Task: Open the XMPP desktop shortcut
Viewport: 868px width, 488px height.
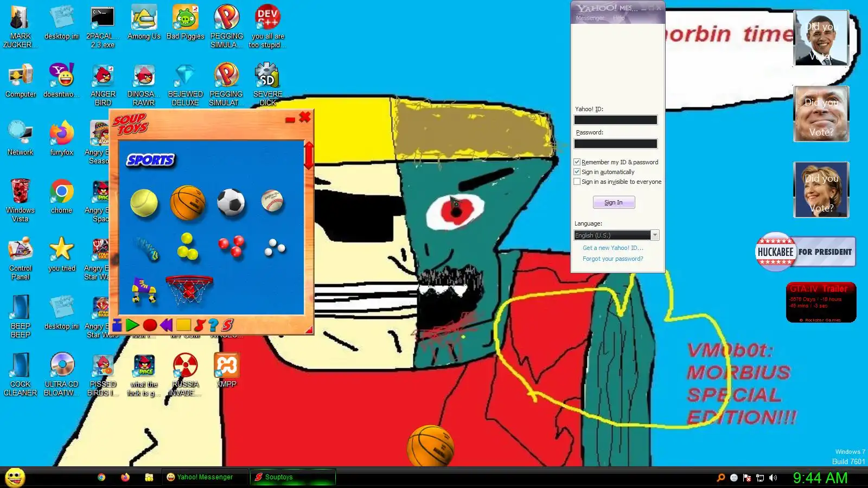Action: pyautogui.click(x=227, y=370)
